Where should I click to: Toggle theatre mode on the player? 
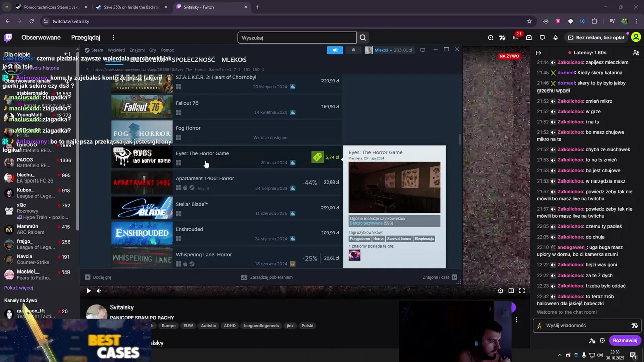[x=511, y=291]
